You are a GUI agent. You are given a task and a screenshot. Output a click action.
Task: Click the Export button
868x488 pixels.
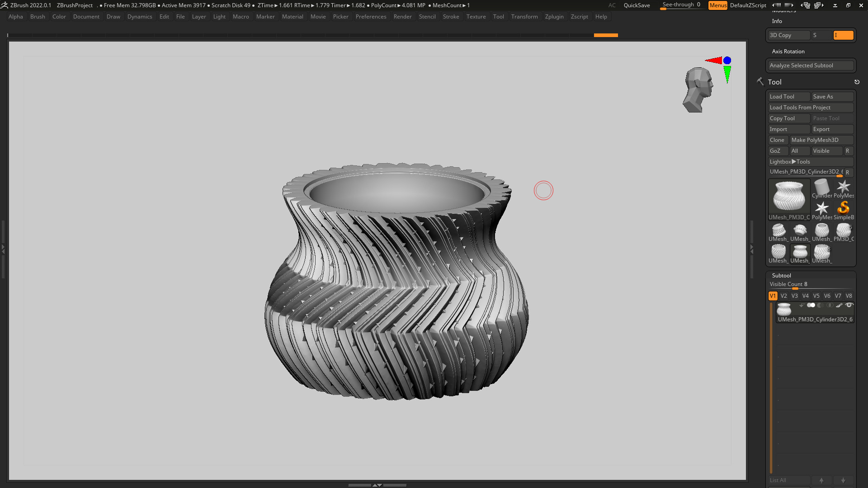(x=833, y=129)
